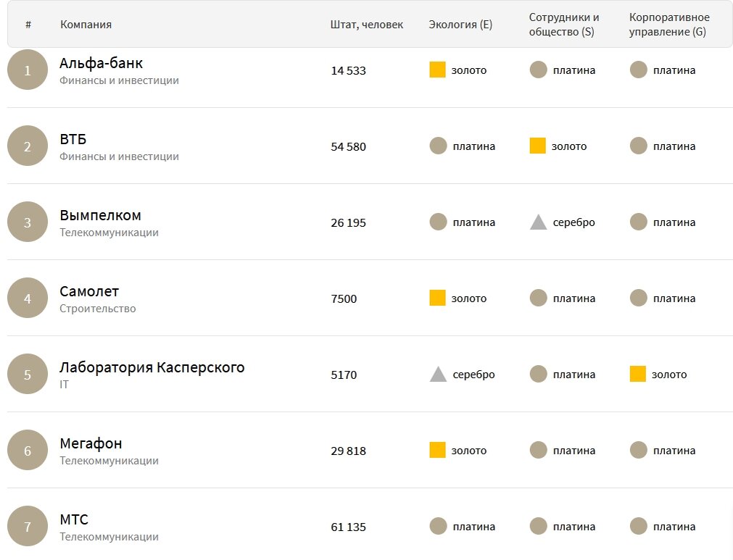Click Вымпелком's platinum circle in Экология
The image size is (733, 560).
[438, 222]
